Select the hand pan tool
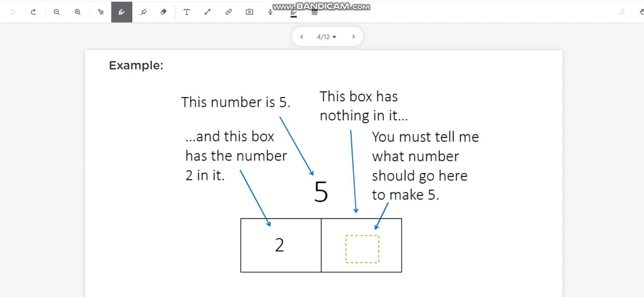This screenshot has width=644, height=297. pos(642,12)
